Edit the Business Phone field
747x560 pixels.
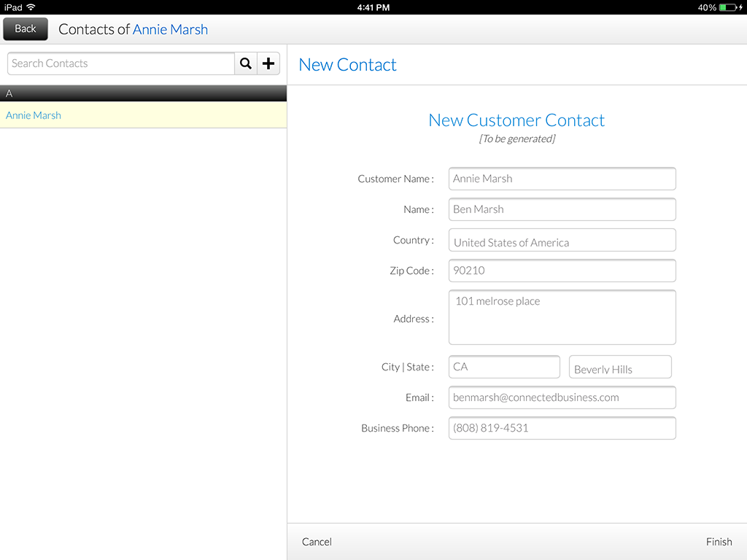tap(562, 428)
